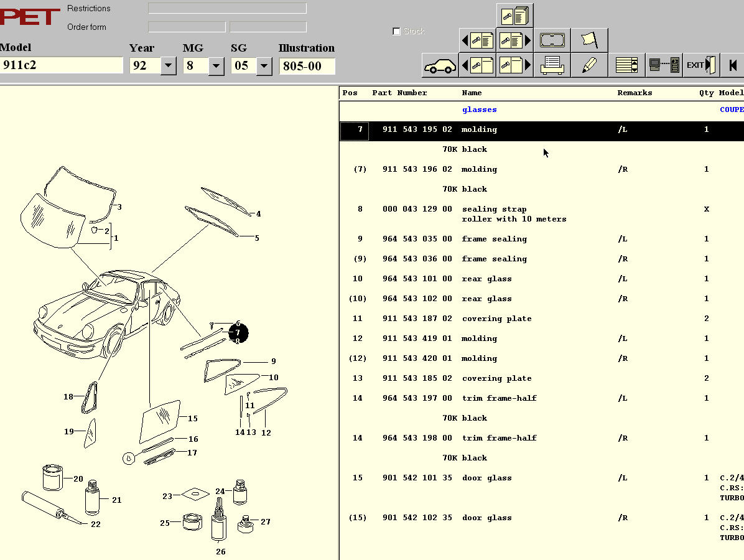
Task: Click the Restrictions input field
Action: 227,8
